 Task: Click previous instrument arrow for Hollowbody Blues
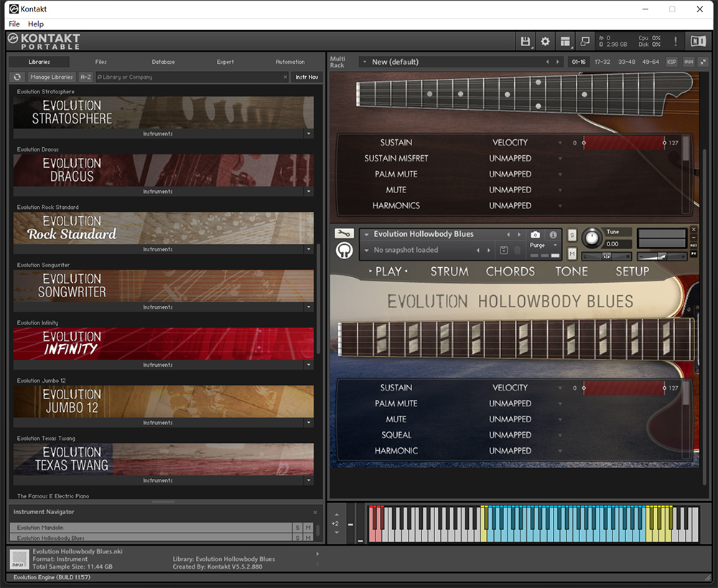(x=508, y=235)
